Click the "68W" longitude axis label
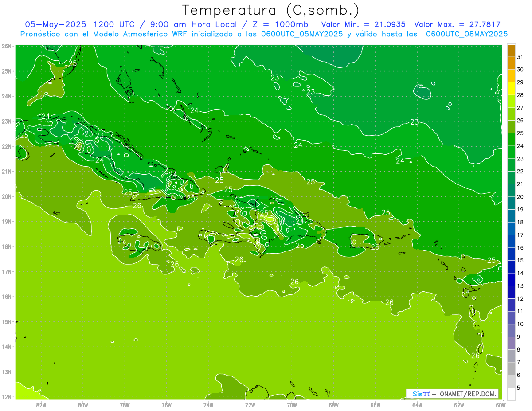 [x=333, y=405]
